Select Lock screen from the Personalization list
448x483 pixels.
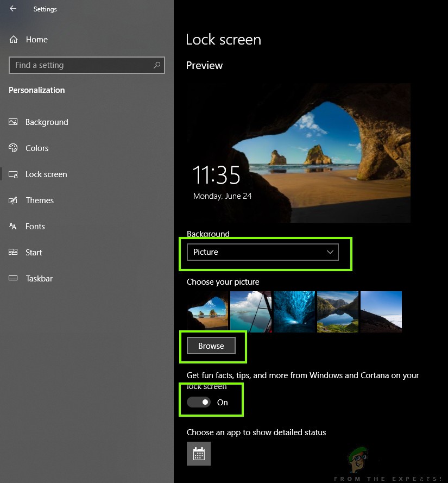[x=46, y=174]
